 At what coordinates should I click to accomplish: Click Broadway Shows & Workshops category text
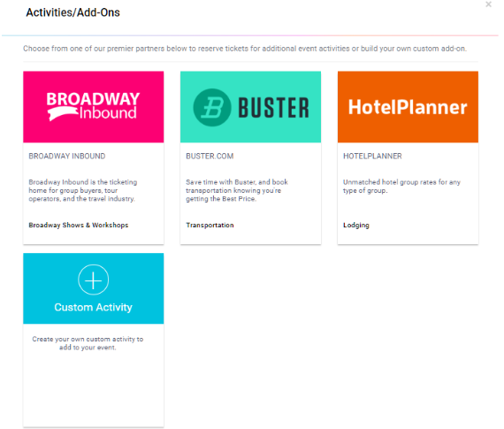79,225
